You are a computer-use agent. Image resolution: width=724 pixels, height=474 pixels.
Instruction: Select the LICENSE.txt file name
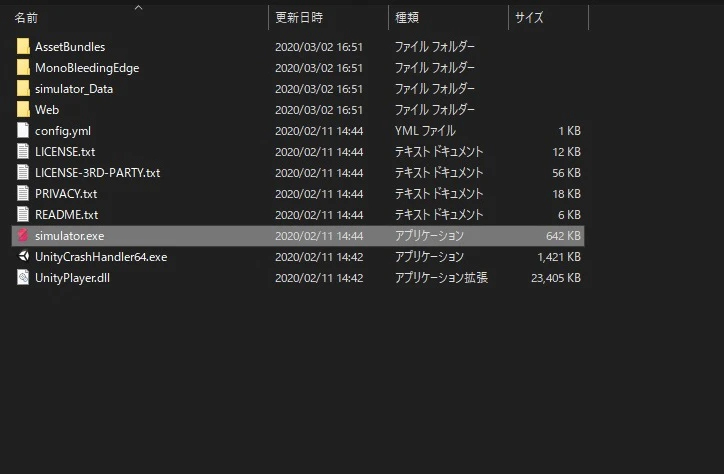click(x=65, y=152)
